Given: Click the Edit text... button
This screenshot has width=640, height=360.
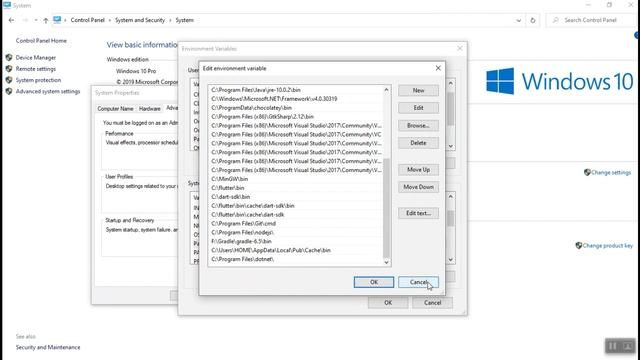Looking at the screenshot, I should 418,213.
